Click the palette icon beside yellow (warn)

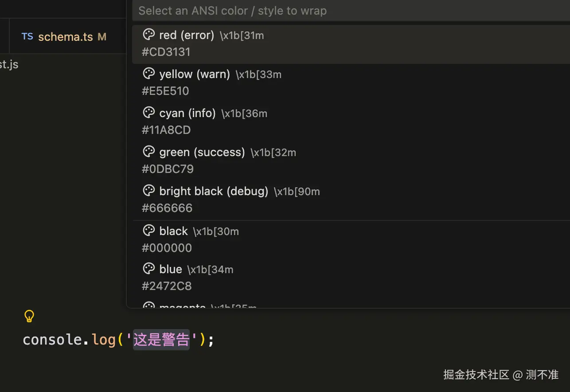click(x=149, y=74)
